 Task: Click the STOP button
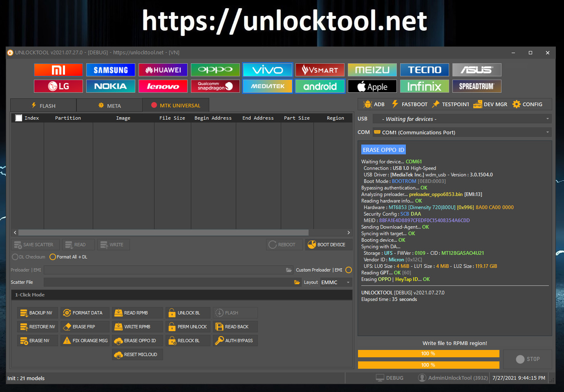pyautogui.click(x=528, y=359)
